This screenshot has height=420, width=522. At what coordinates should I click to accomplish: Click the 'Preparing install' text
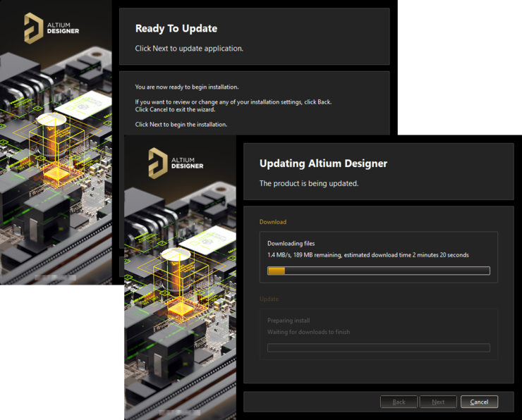point(289,321)
